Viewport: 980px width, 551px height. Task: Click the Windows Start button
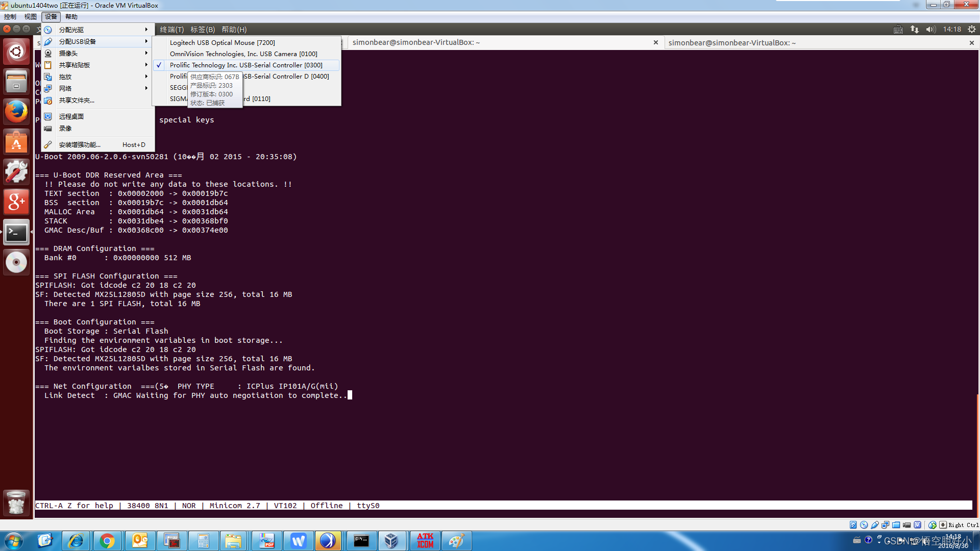tap(13, 540)
